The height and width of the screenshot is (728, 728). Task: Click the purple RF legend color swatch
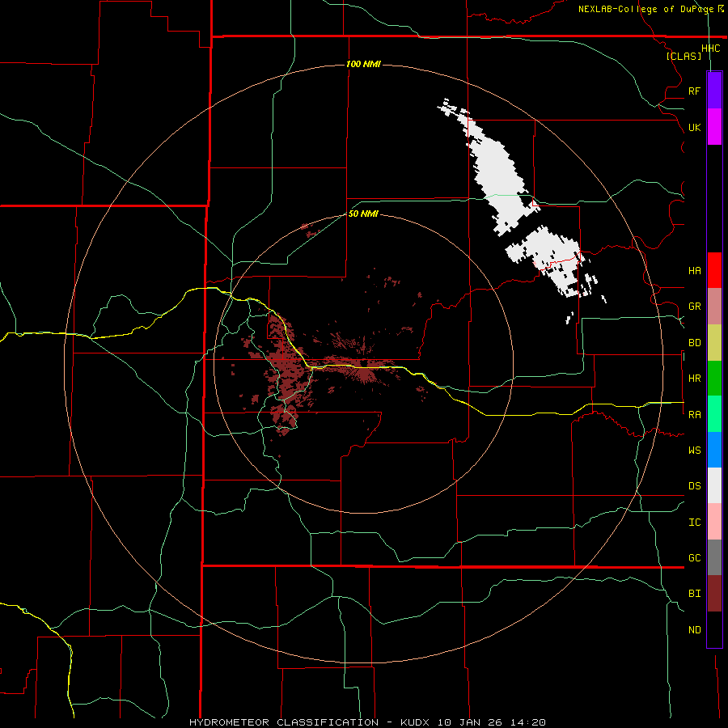(x=714, y=91)
